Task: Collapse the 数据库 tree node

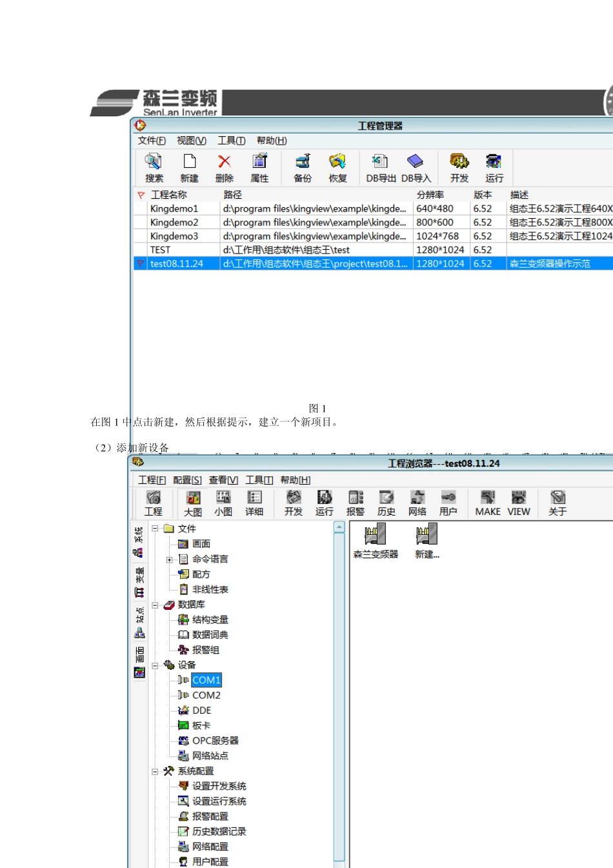Action: 155,605
